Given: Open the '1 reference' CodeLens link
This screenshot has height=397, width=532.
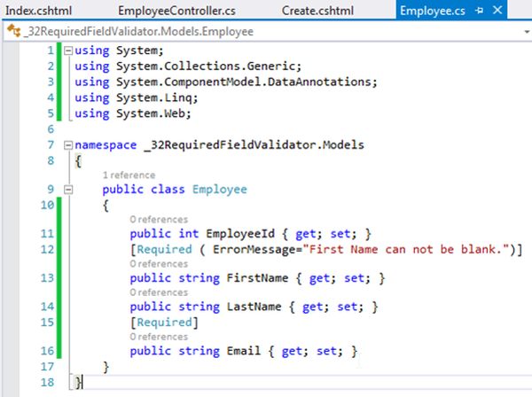Looking at the screenshot, I should click(x=129, y=175).
